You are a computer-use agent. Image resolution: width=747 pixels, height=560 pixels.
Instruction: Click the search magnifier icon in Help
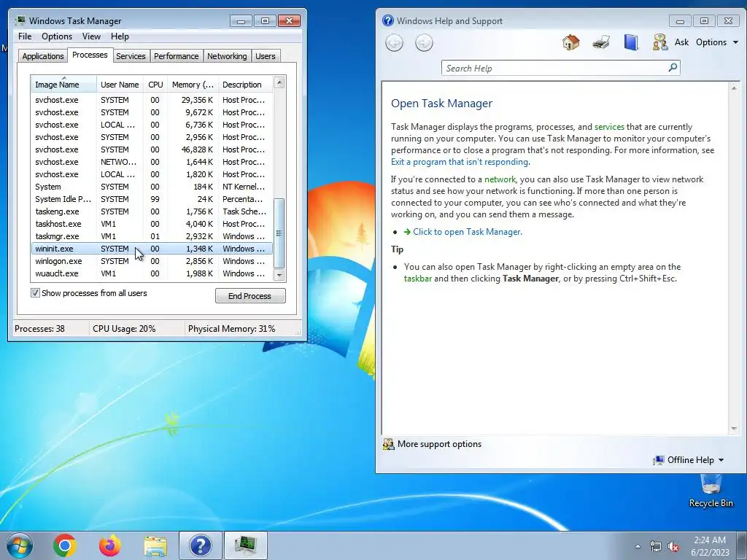click(673, 68)
